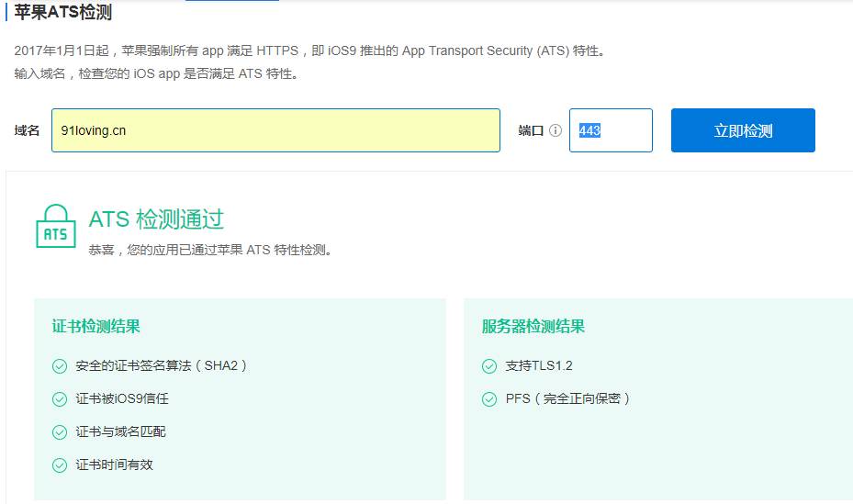853x504 pixels.
Task: Click the green ATS lock icon
Action: pos(55,228)
